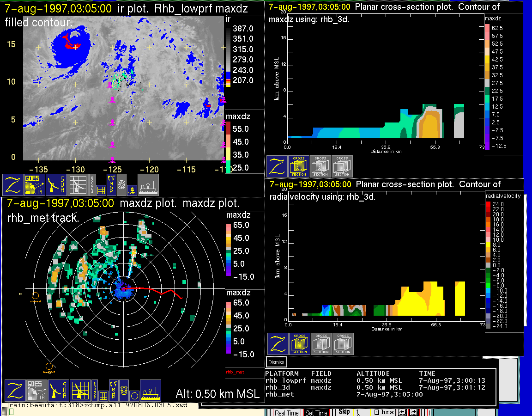This screenshot has height=416, width=532.
Task: Dismiss the platform info panel
Action: tap(276, 362)
